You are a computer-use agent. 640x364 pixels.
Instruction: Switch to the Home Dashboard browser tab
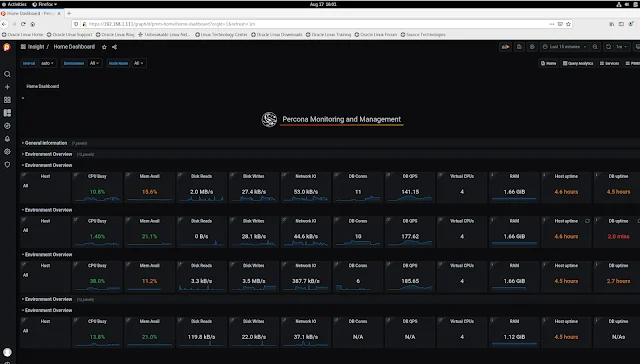31,13
